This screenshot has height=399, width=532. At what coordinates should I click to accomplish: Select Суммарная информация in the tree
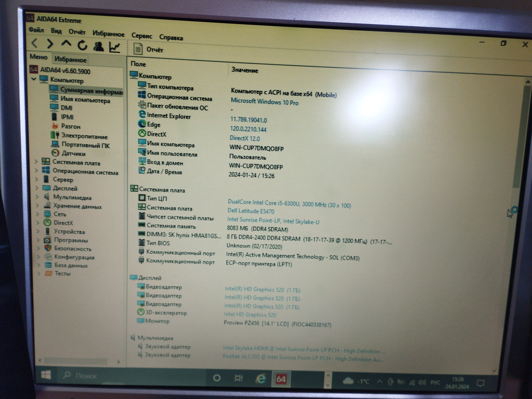pyautogui.click(x=86, y=90)
